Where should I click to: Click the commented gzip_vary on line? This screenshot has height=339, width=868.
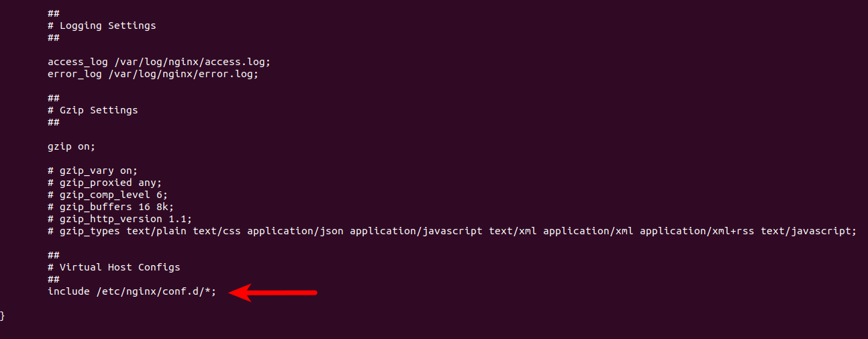[x=93, y=171]
